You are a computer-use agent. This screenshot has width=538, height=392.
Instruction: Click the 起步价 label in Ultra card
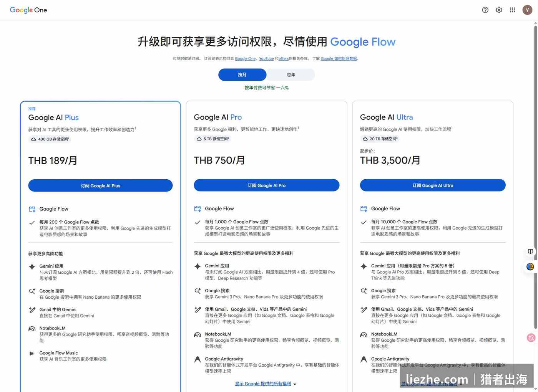pyautogui.click(x=367, y=151)
